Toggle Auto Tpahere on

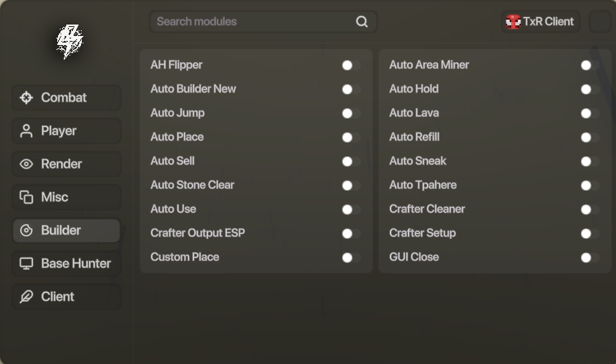point(590,185)
